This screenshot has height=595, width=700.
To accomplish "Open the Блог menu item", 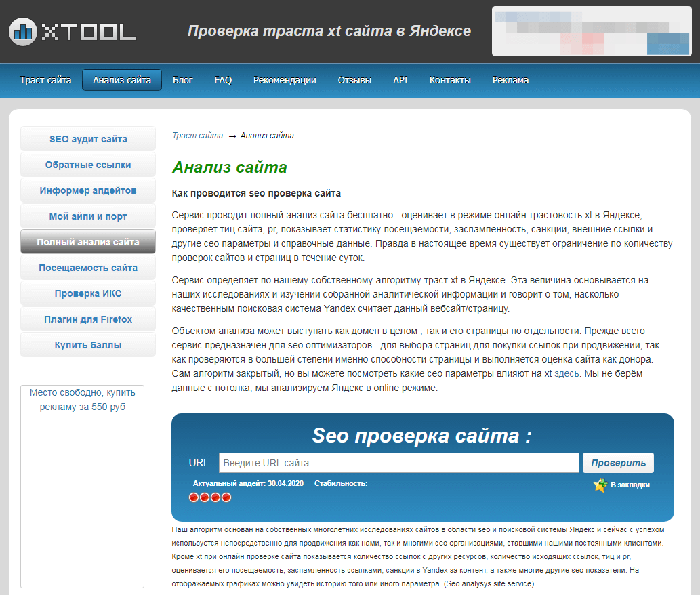I will pyautogui.click(x=182, y=80).
